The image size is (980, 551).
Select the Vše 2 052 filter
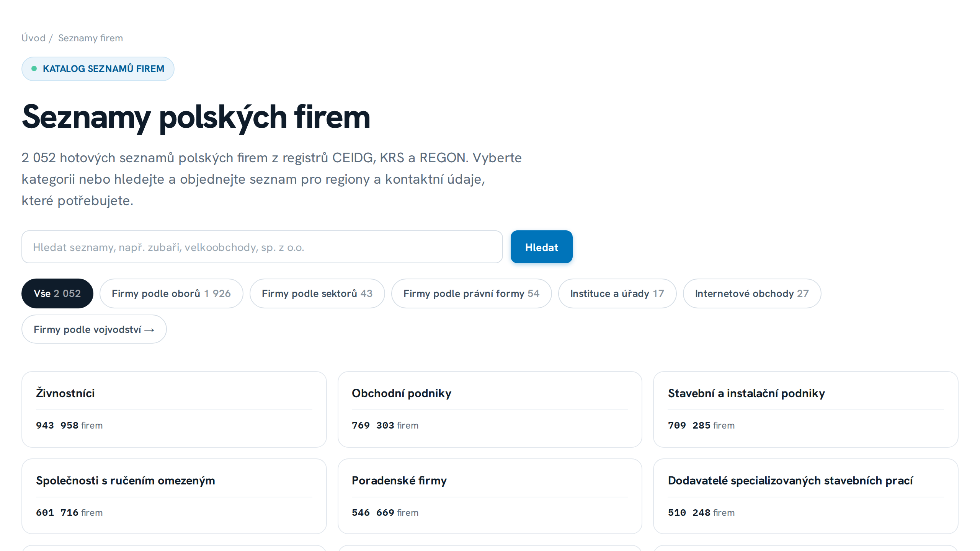click(57, 293)
